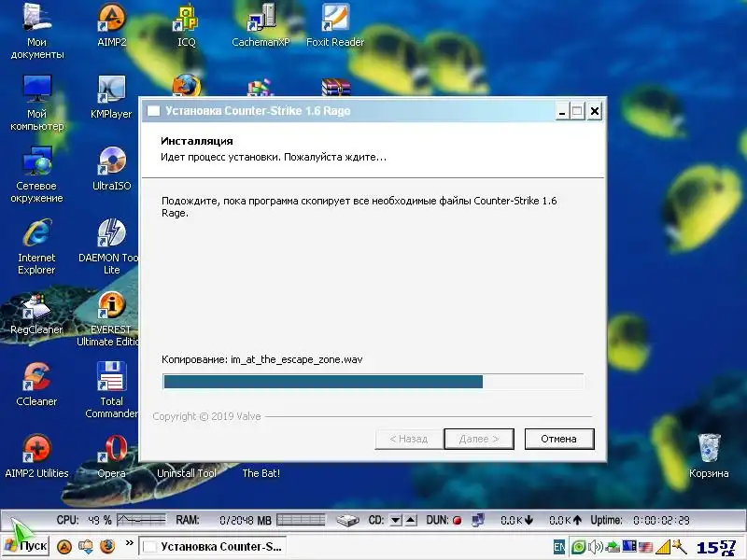This screenshot has width=747, height=560.
Task: Click the Uptime value 0:00:02:29
Action: point(662,521)
